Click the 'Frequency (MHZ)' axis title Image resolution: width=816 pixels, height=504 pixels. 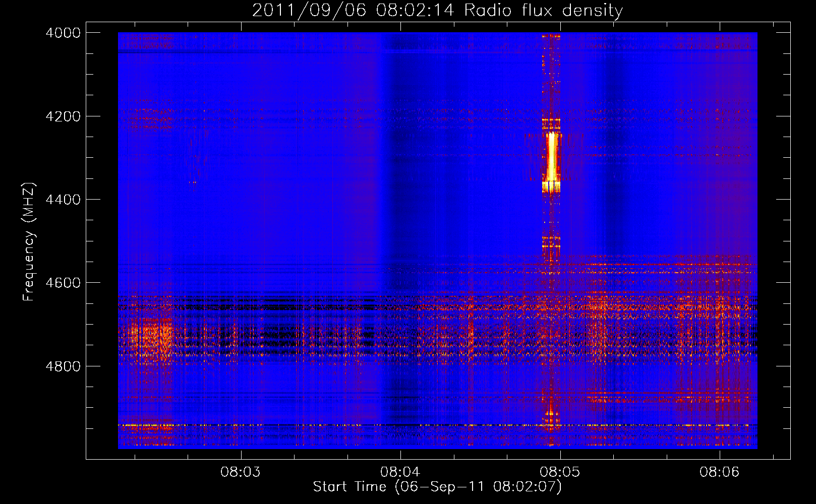29,242
